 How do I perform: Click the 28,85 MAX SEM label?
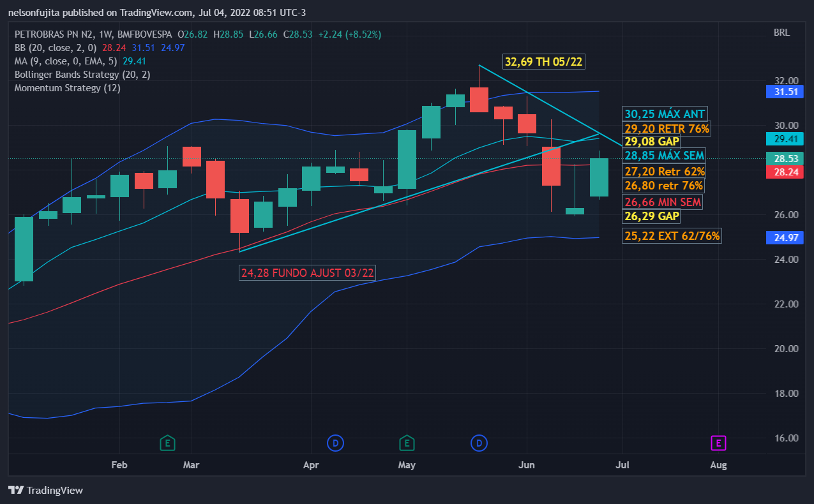(665, 156)
